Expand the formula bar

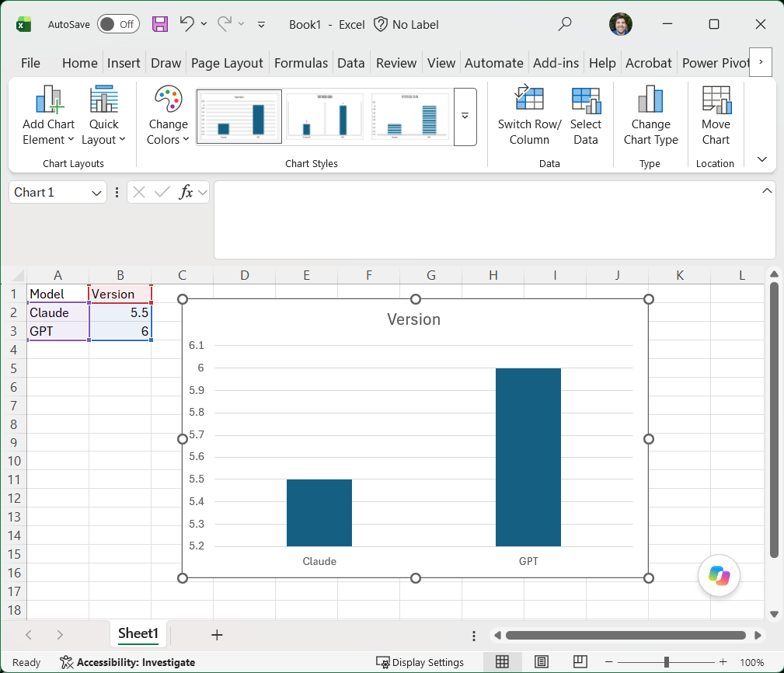tap(766, 191)
